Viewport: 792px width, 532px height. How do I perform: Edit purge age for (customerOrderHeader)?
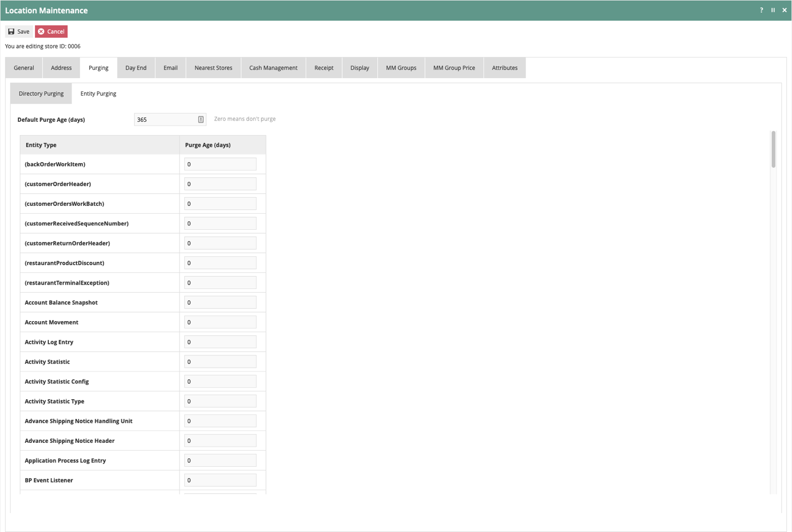[220, 184]
